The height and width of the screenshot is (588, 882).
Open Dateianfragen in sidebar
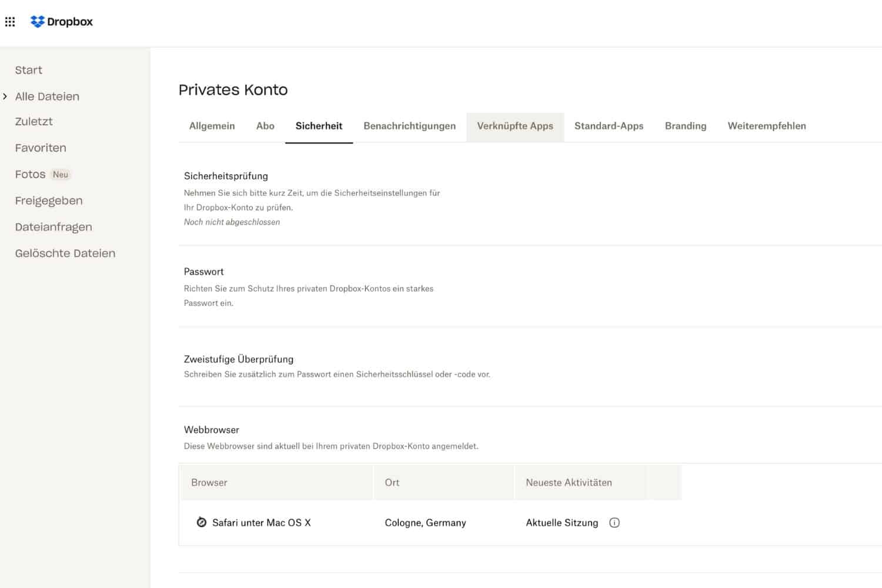[54, 227]
